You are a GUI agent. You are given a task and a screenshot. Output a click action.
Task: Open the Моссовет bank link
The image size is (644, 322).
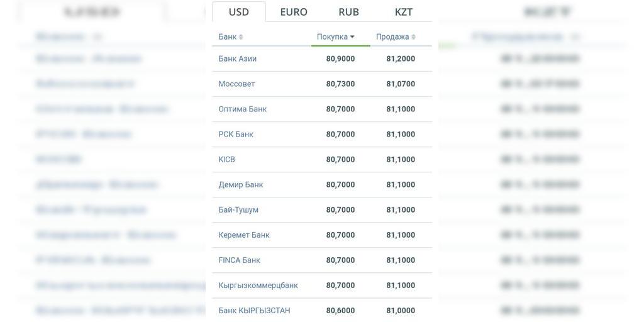click(236, 84)
